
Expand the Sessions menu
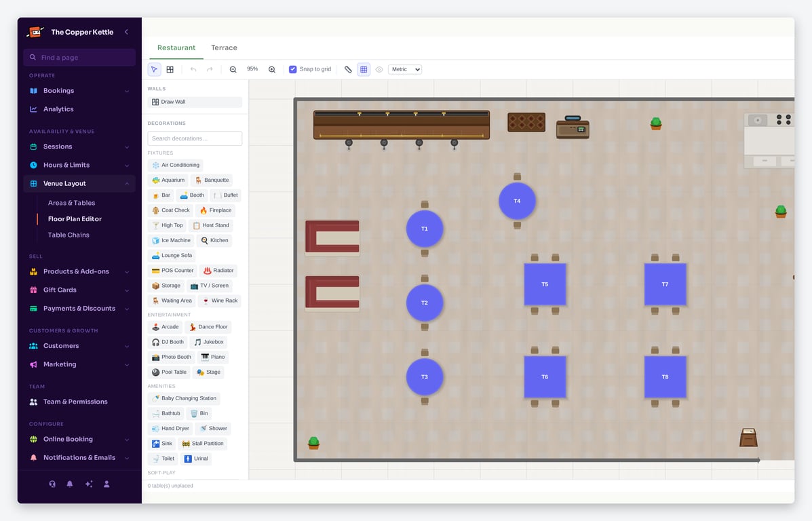pyautogui.click(x=79, y=147)
